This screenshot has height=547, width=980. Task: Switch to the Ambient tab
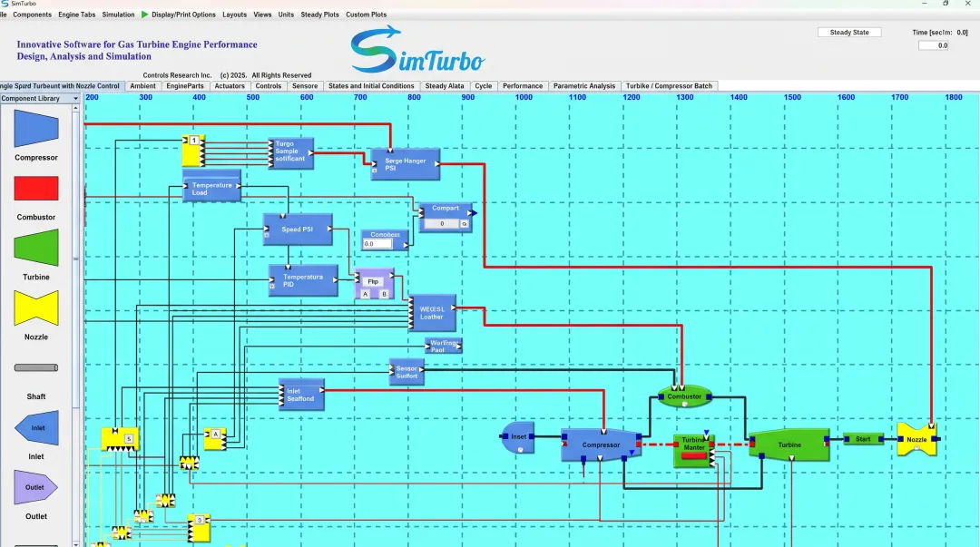coord(143,85)
